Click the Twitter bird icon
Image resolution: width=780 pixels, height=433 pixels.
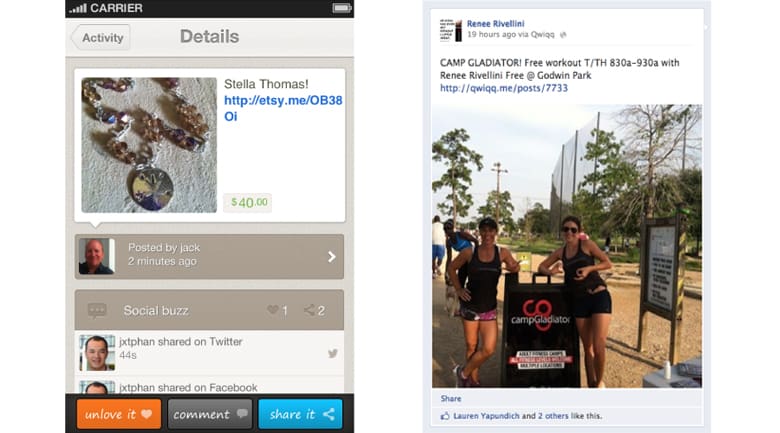(333, 353)
